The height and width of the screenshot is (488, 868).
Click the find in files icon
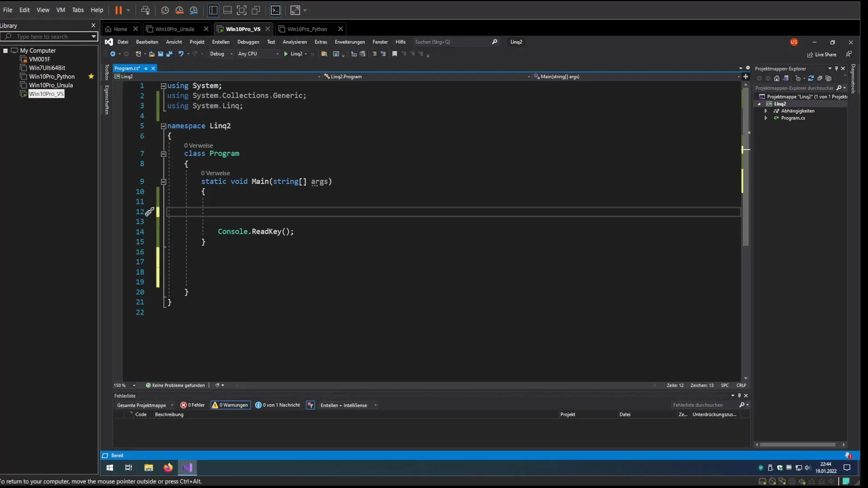[x=324, y=54]
